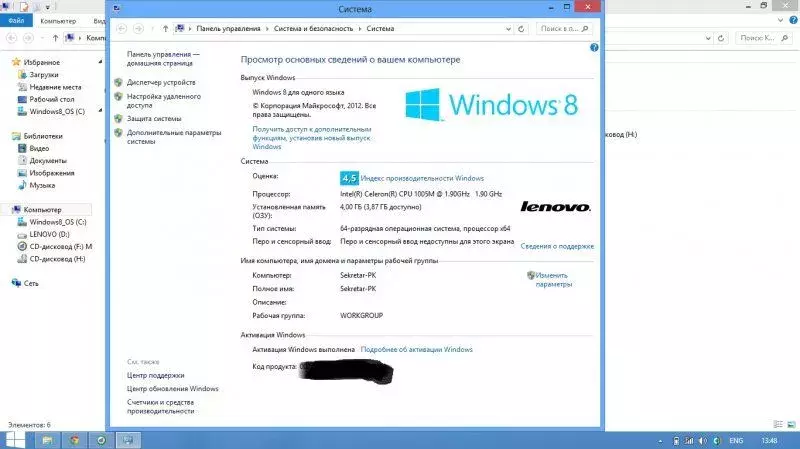Click Explorer window search box
The width and height of the screenshot is (800, 449).
764,38
